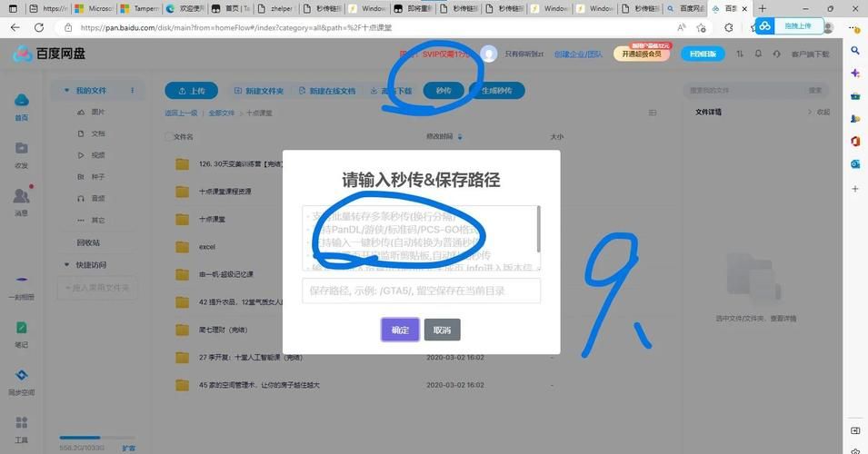Click the 全部文件 breadcrumb link

click(222, 113)
